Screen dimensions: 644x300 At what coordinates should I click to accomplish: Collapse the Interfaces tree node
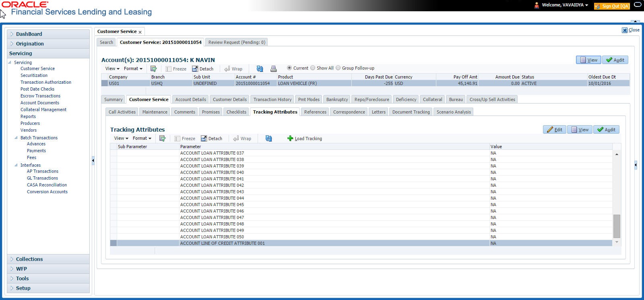point(16,165)
